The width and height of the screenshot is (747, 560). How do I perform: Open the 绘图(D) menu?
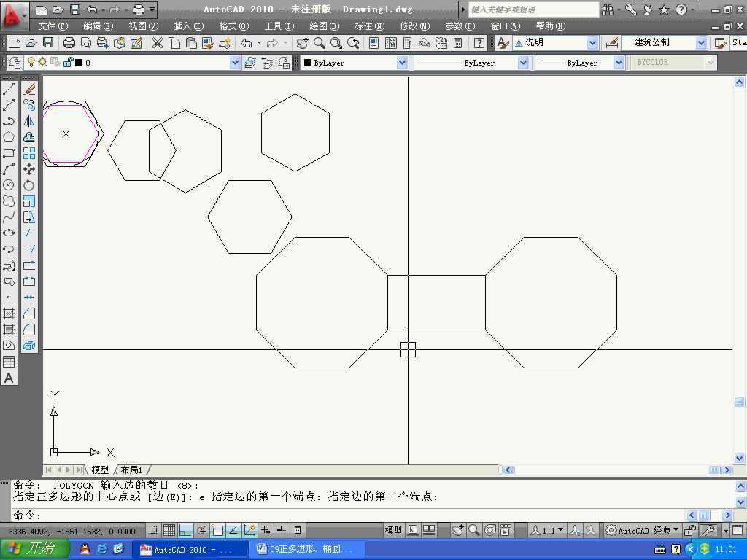325,26
